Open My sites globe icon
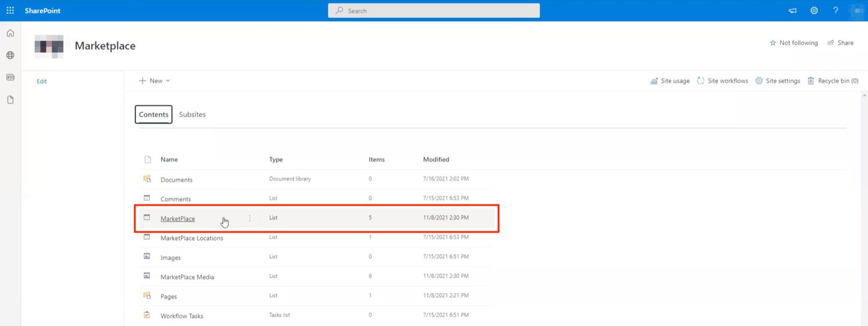This screenshot has width=868, height=326. pyautogui.click(x=10, y=55)
